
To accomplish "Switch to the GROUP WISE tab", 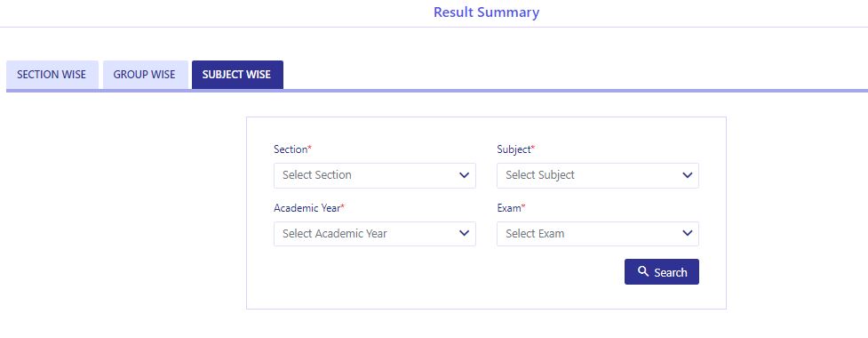I will [x=145, y=75].
